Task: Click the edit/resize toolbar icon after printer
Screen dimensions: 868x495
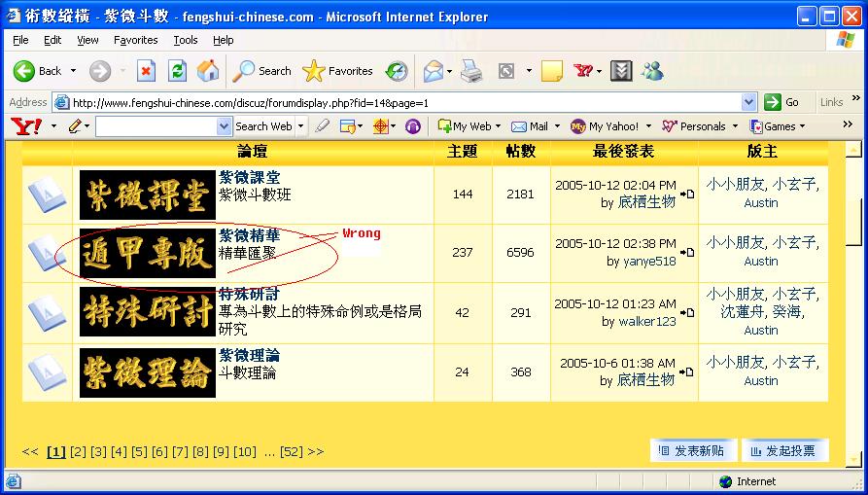Action: click(x=506, y=71)
